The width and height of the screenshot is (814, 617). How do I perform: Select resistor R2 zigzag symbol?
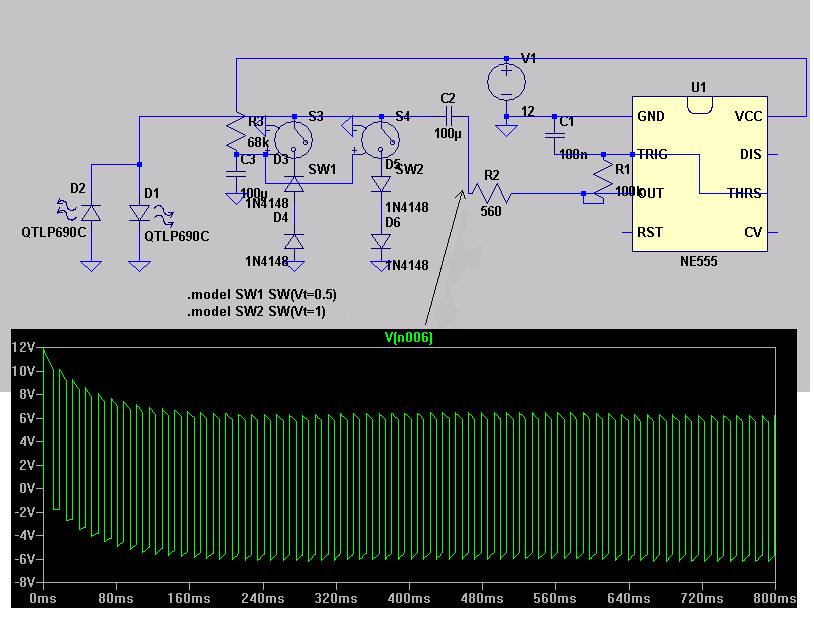pyautogui.click(x=491, y=194)
